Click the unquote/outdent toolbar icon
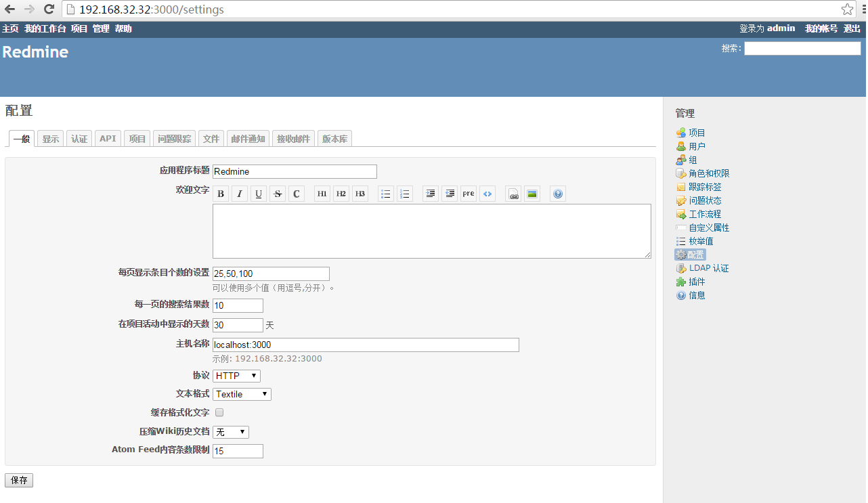The width and height of the screenshot is (868, 503). [450, 194]
